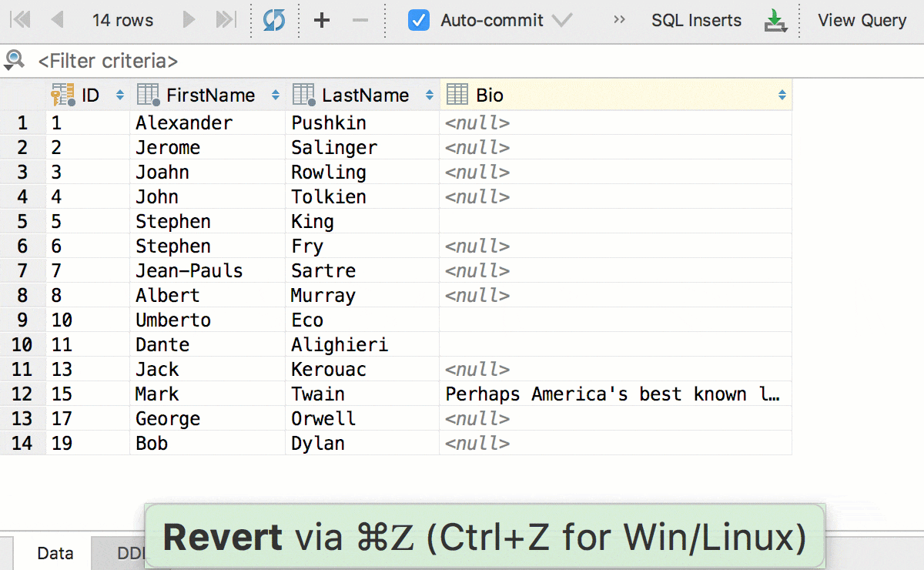The image size is (924, 570).
Task: Go to the next page arrow
Action: (x=189, y=20)
